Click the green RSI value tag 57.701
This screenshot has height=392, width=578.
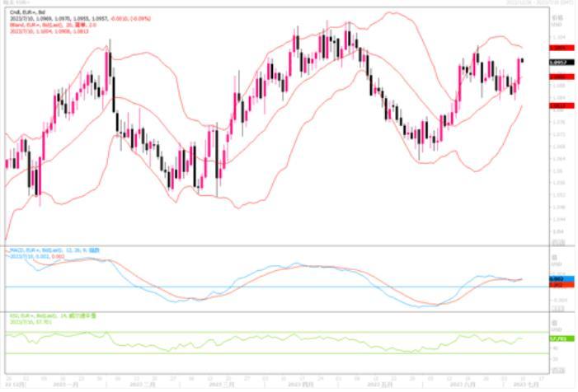coord(558,338)
